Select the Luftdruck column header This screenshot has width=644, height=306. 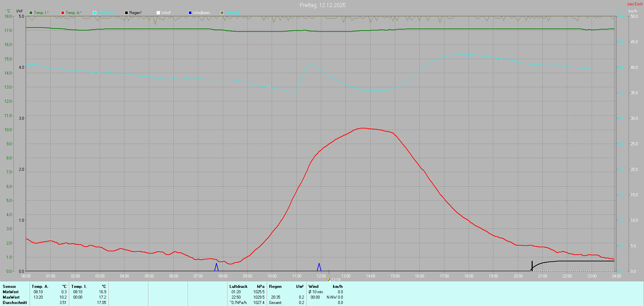click(238, 287)
